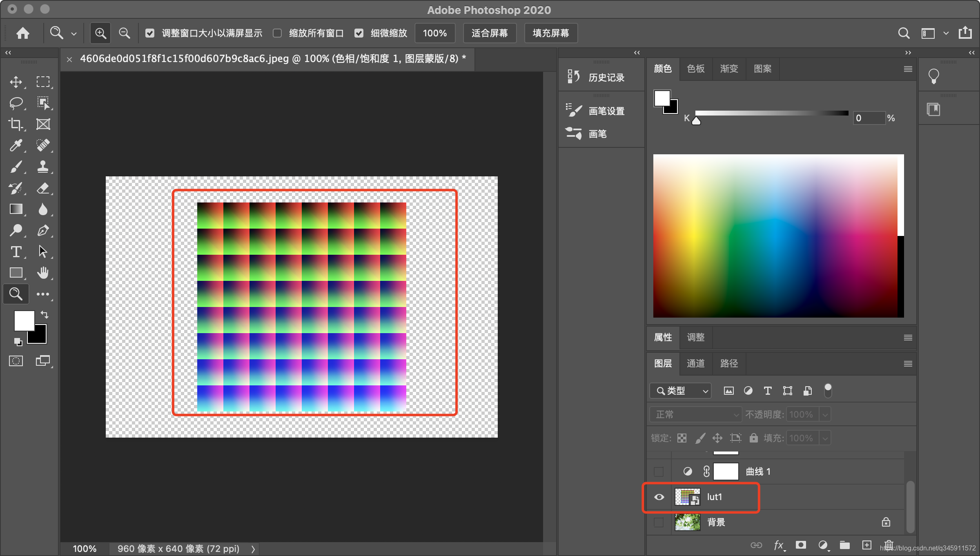
Task: Select the Move tool
Action: click(16, 82)
